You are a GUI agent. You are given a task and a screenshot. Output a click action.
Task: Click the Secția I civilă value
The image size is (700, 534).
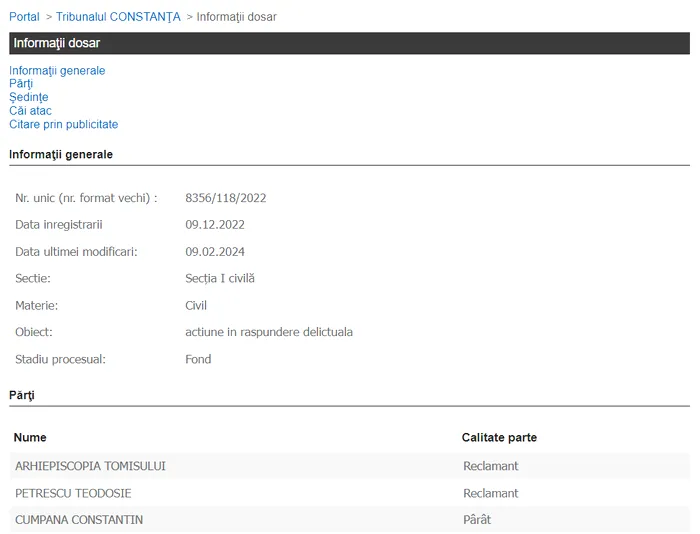220,279
